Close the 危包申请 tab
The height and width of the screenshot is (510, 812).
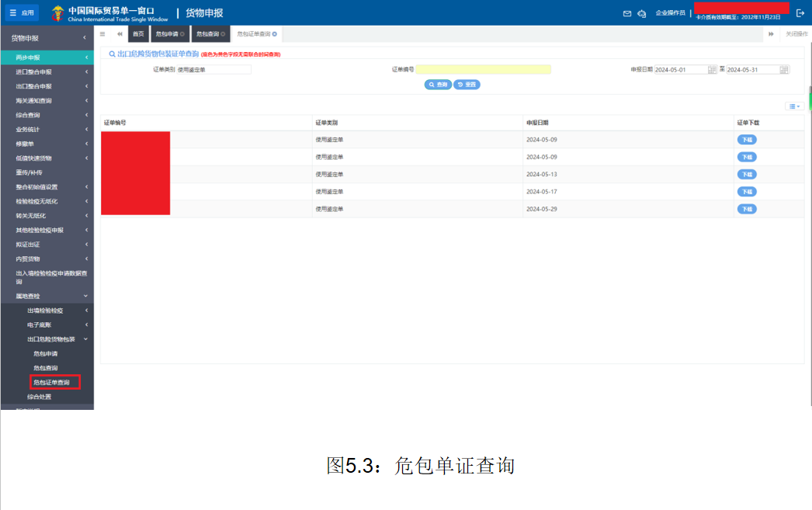pos(182,34)
